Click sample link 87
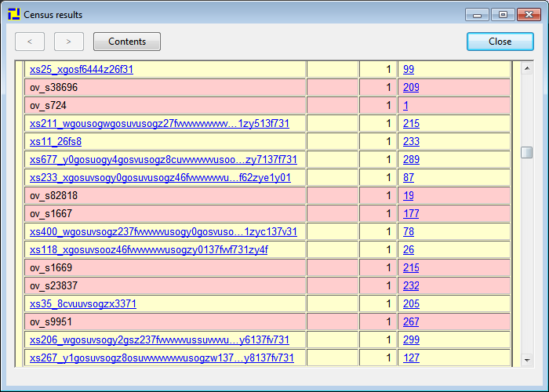Image resolution: width=549 pixels, height=392 pixels. tap(409, 177)
